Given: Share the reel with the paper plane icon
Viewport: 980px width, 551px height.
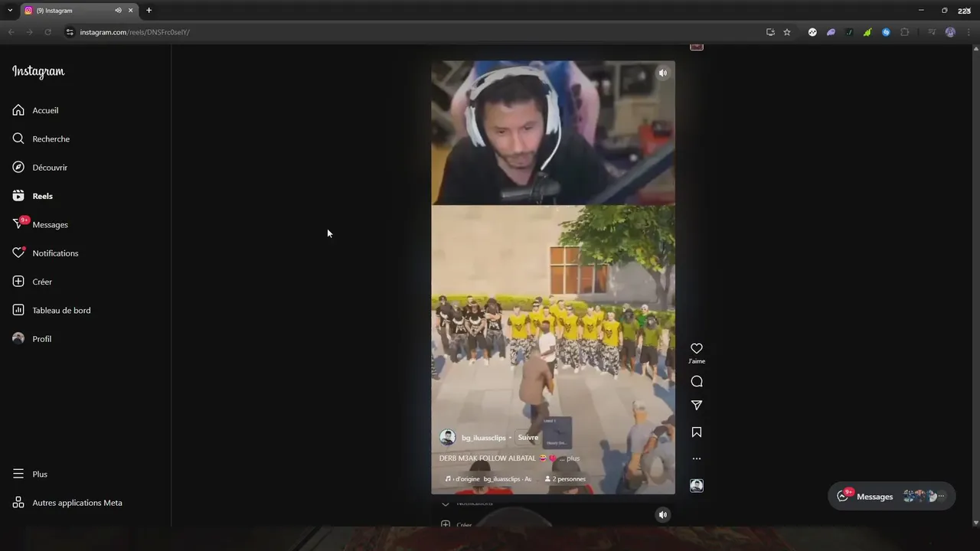Looking at the screenshot, I should pos(697,406).
